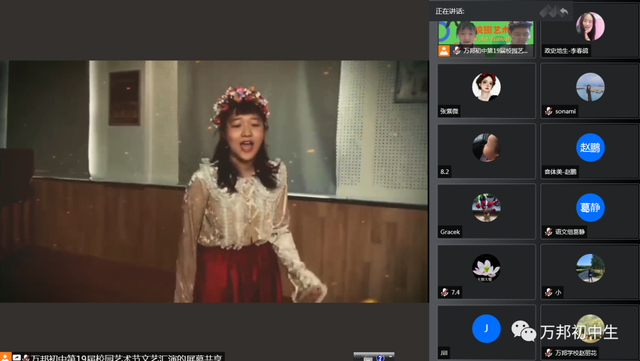Click the screen share icon in the bottom label
Viewport: 640px width, 361px height.
(17, 357)
